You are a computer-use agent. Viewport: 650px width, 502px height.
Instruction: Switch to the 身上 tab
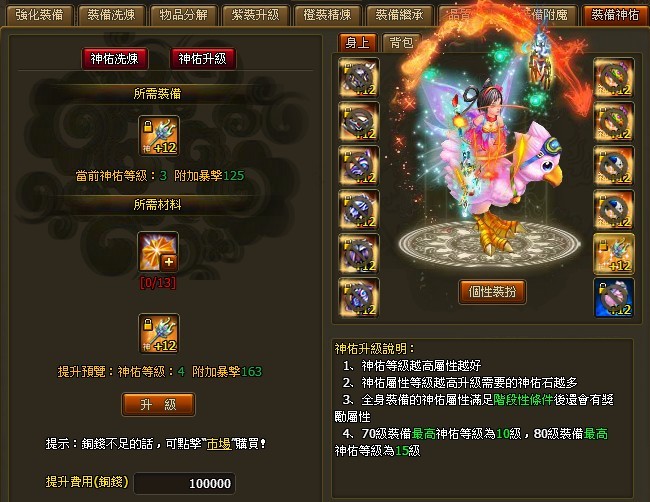click(x=357, y=42)
